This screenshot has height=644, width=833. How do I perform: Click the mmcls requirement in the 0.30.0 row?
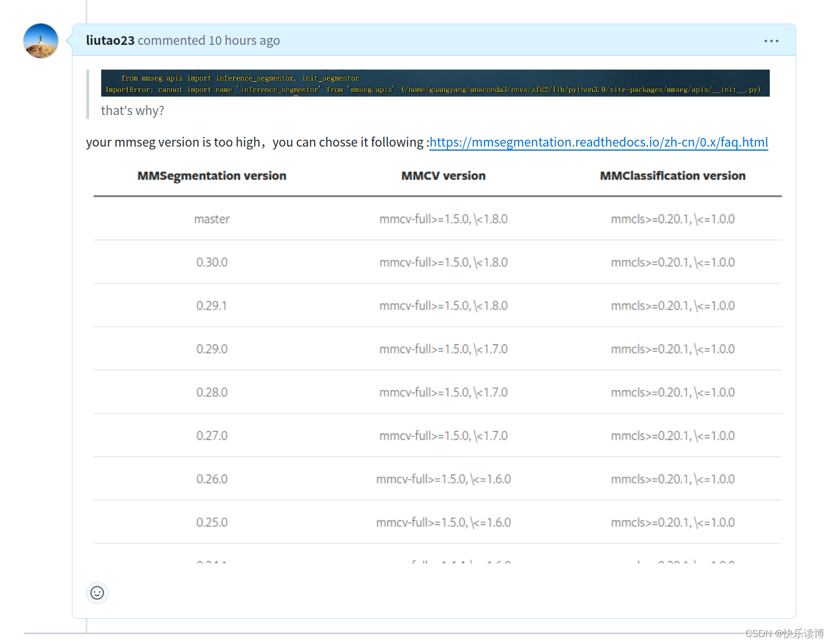(673, 262)
